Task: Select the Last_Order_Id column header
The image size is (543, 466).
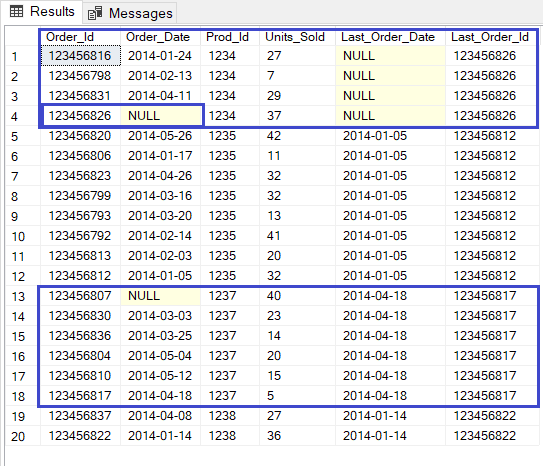Action: [491, 37]
